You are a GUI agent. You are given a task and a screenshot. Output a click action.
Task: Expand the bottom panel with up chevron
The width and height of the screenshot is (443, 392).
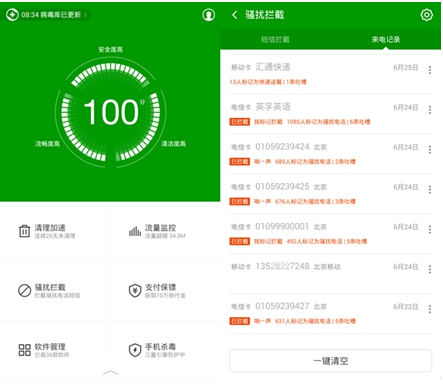[110, 372]
